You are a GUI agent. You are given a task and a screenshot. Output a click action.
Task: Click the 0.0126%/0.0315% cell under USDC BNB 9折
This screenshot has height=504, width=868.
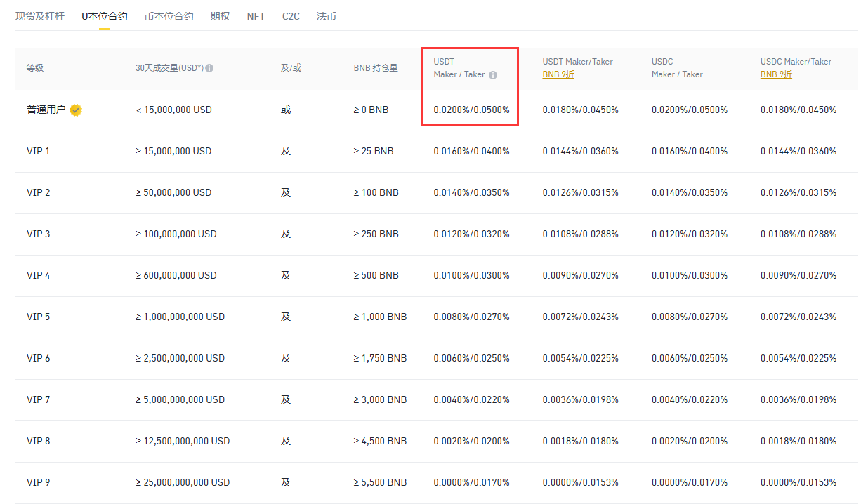pyautogui.click(x=798, y=192)
